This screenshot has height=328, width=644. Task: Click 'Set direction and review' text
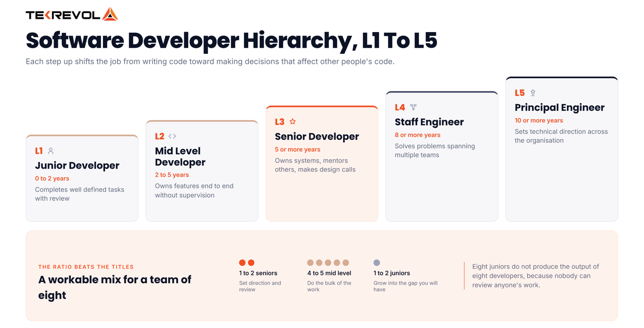(260, 286)
